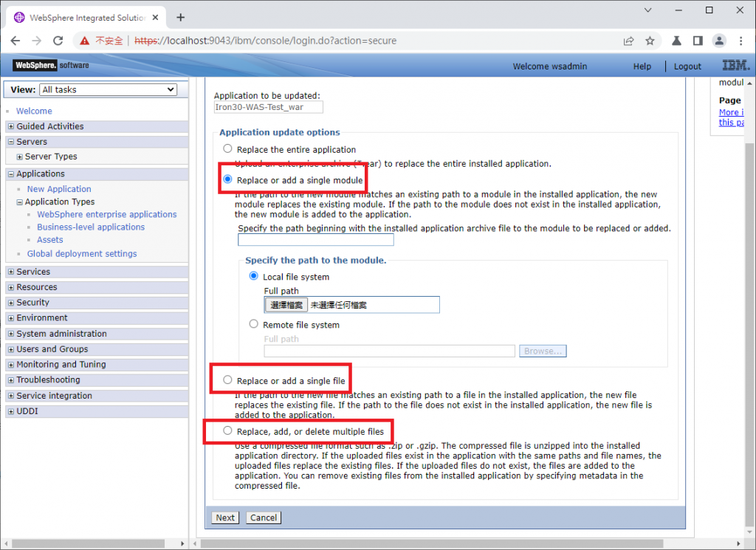Click the Application to be updated field
The width and height of the screenshot is (756, 550).
[269, 107]
